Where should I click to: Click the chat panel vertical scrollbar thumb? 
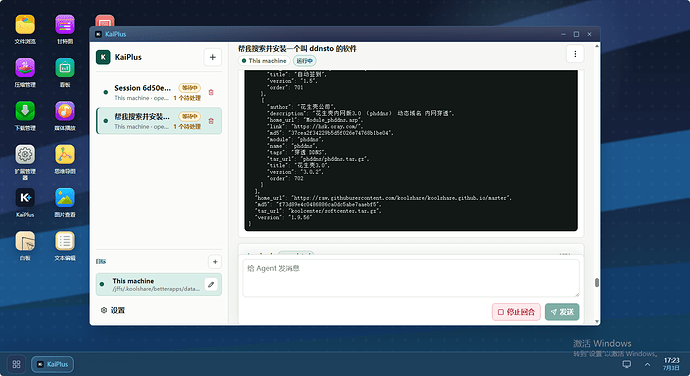597,283
